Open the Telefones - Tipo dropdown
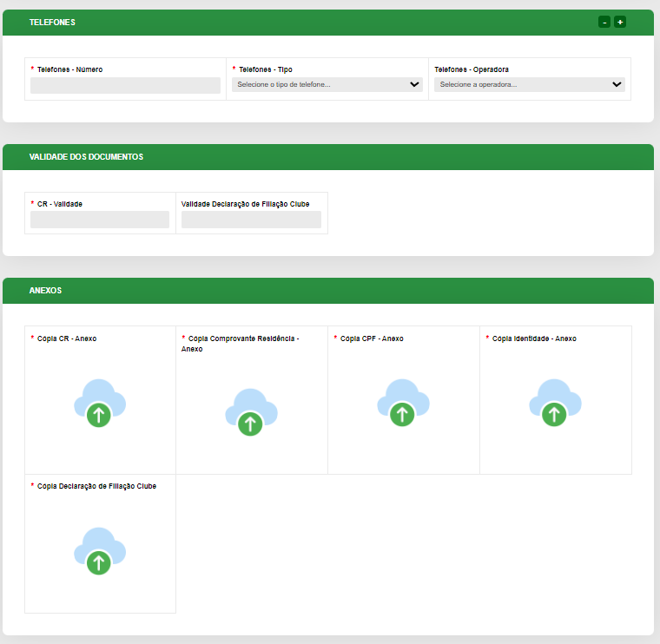This screenshot has width=660, height=644. point(327,85)
